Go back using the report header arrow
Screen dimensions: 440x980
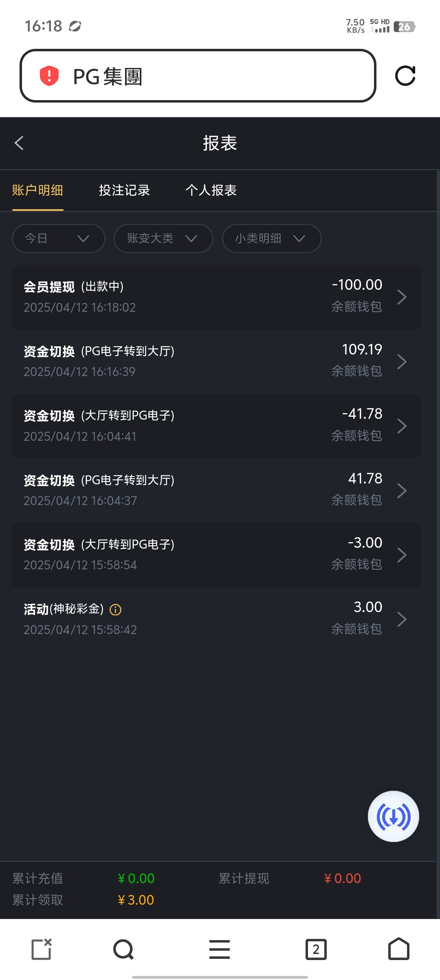19,143
